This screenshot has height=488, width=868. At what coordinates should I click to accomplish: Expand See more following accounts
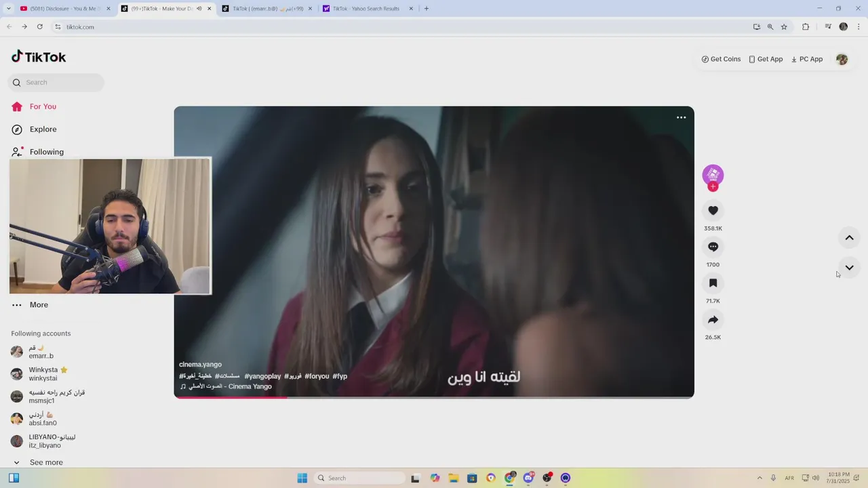point(38,462)
